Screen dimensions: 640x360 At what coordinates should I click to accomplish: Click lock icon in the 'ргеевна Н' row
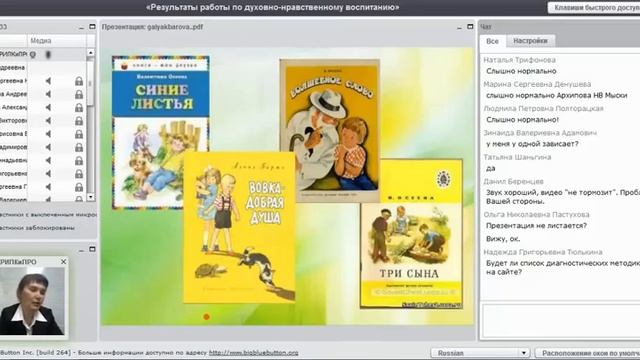click(79, 81)
